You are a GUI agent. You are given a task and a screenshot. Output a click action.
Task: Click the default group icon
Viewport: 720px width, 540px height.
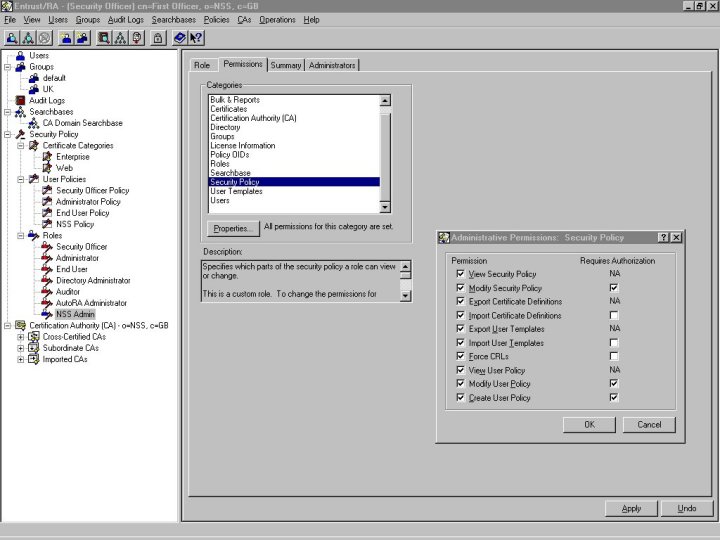34,78
